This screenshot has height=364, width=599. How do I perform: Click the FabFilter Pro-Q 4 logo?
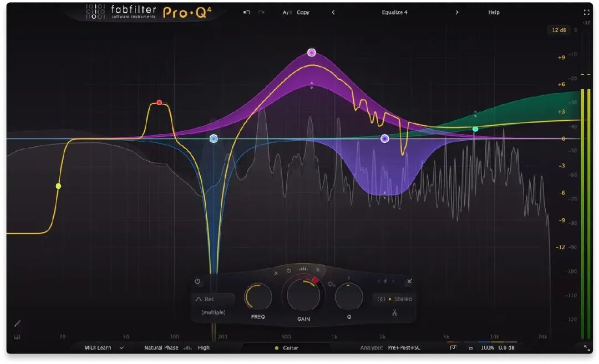click(x=149, y=12)
